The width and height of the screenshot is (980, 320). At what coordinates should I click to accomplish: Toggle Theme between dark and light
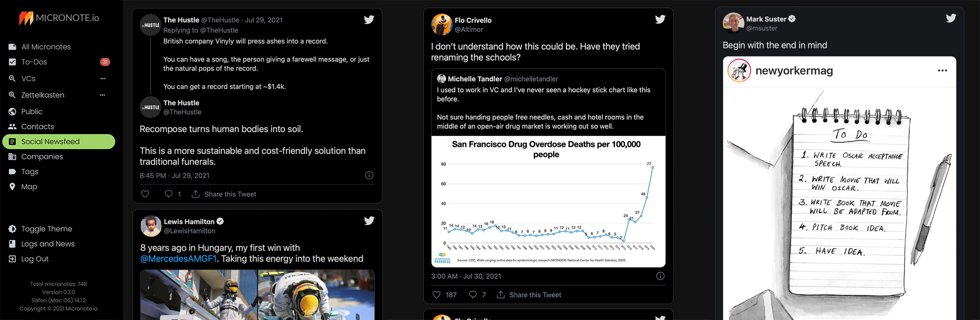pyautogui.click(x=47, y=229)
